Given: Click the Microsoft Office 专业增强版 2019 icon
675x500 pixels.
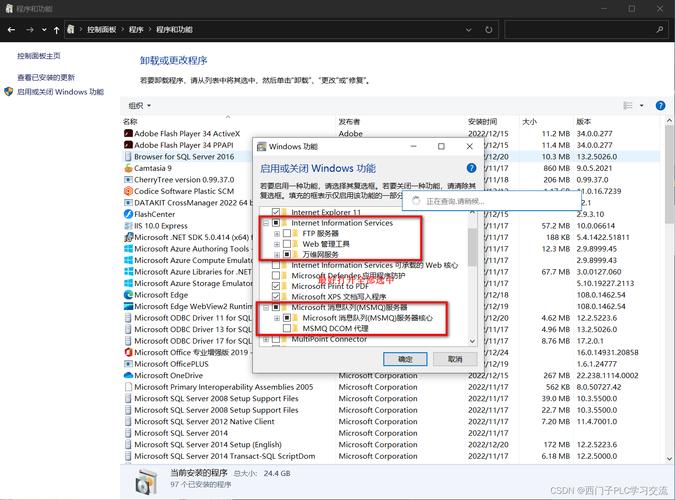Looking at the screenshot, I should tap(128, 352).
